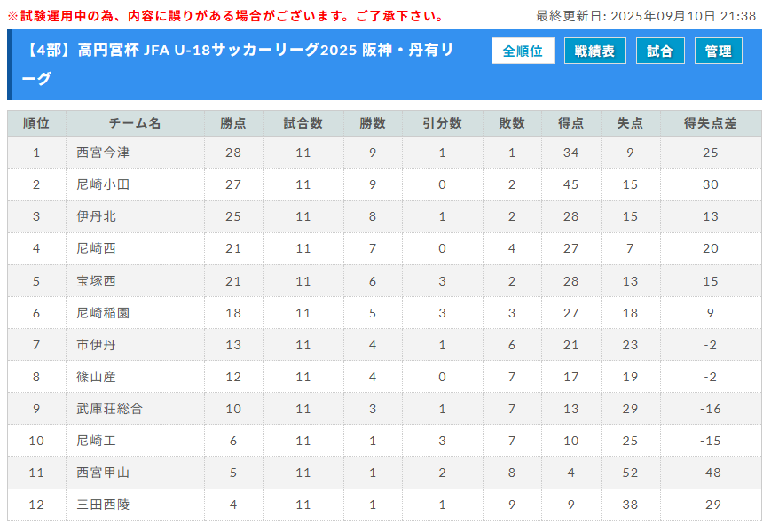Click the 得点 column header

(570, 123)
